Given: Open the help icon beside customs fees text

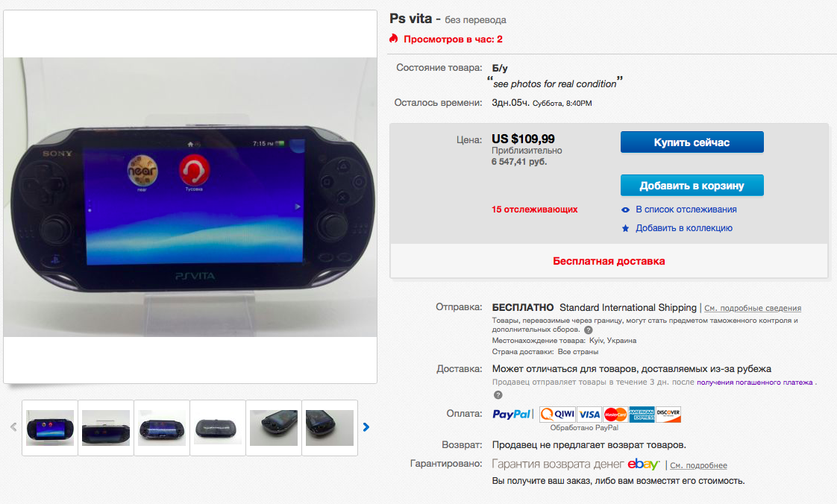Looking at the screenshot, I should (x=589, y=330).
